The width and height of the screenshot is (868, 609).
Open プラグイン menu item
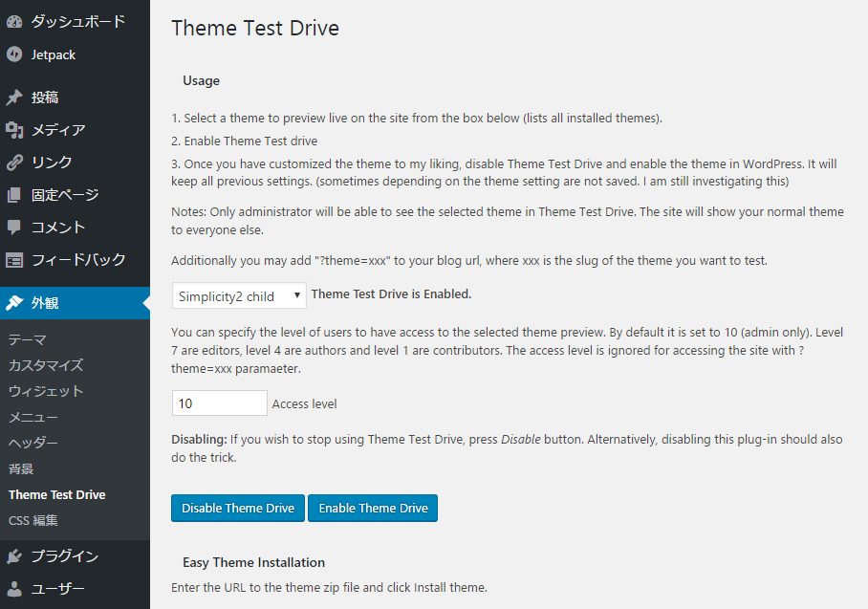(75, 555)
